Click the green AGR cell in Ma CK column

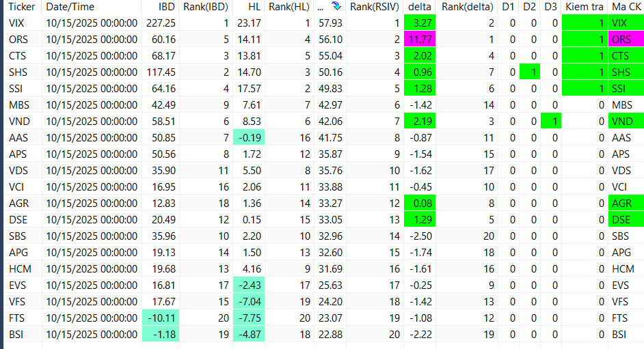tap(626, 204)
